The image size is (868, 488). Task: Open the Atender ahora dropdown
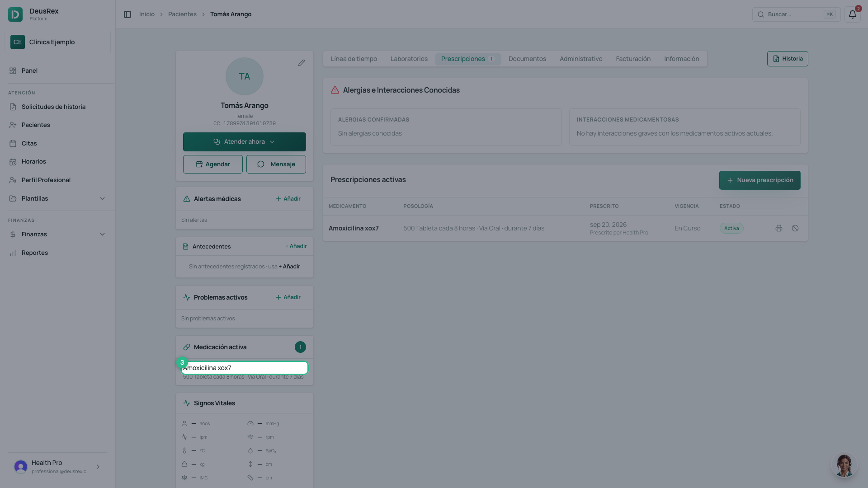coord(245,142)
